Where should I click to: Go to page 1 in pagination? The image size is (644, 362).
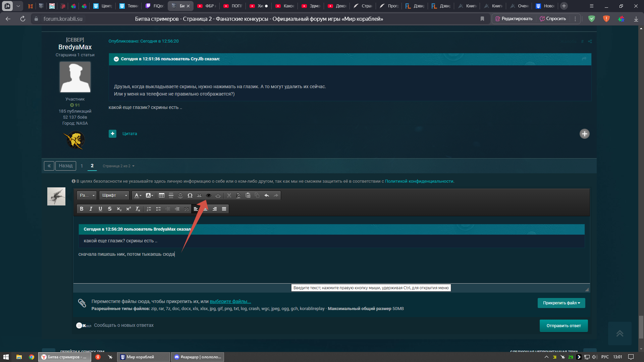(82, 166)
